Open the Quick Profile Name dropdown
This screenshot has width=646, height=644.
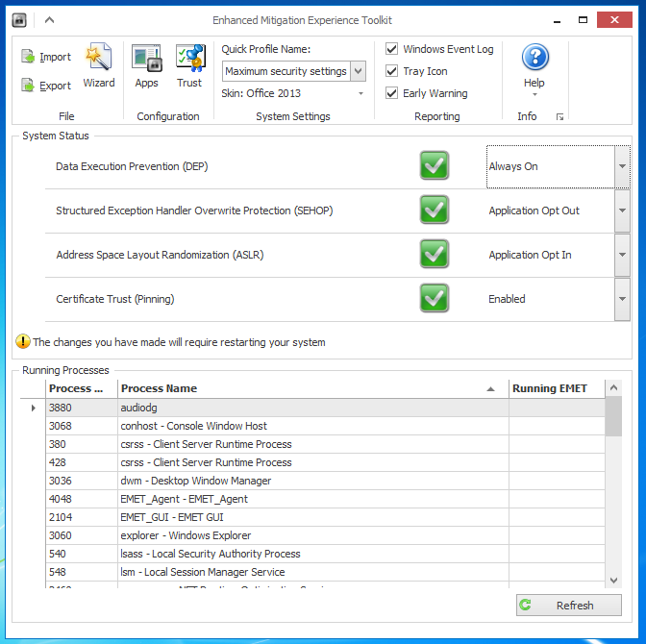click(358, 71)
